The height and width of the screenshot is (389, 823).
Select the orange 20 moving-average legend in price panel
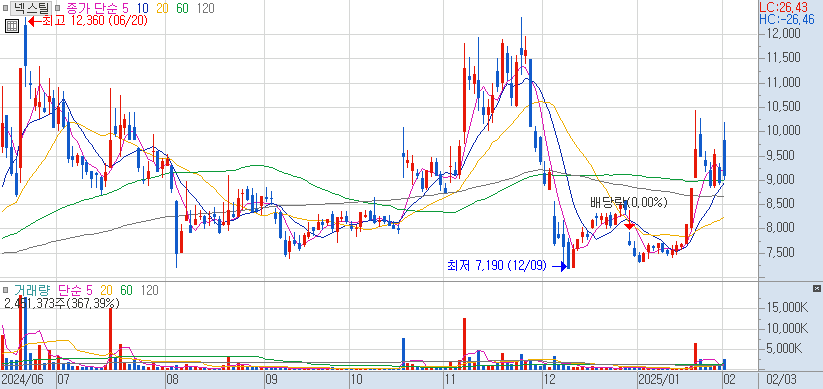[x=162, y=8]
